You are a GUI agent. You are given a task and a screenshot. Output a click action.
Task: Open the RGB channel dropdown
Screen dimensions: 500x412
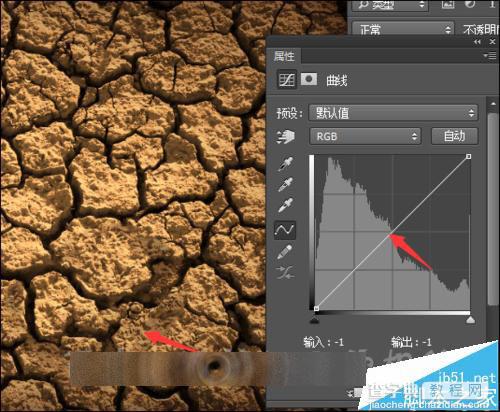tap(365, 136)
